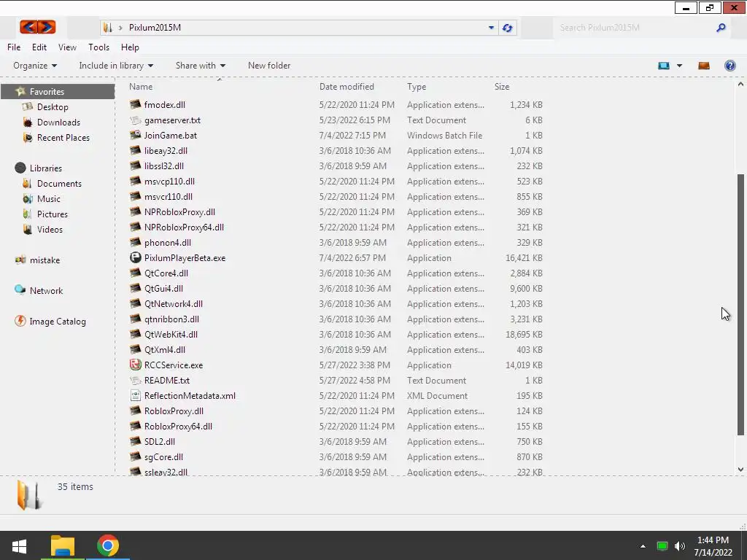Viewport: 747px width, 560px height.
Task: Open Documents library in sidebar
Action: click(x=59, y=183)
